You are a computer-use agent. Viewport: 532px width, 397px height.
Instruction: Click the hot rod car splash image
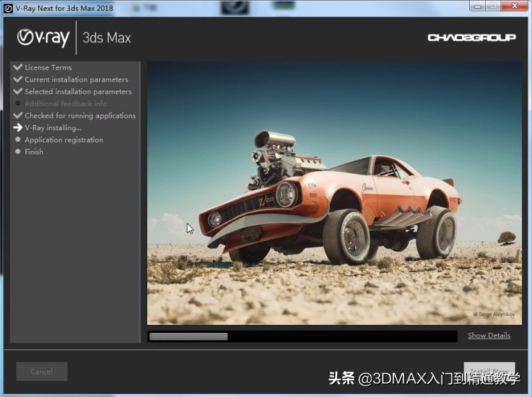pos(335,193)
